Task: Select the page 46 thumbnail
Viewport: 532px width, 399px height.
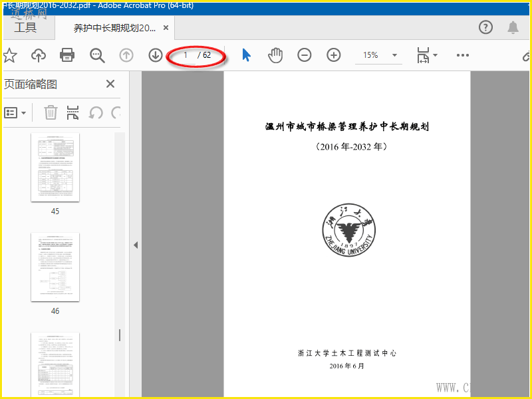Action: (x=55, y=267)
